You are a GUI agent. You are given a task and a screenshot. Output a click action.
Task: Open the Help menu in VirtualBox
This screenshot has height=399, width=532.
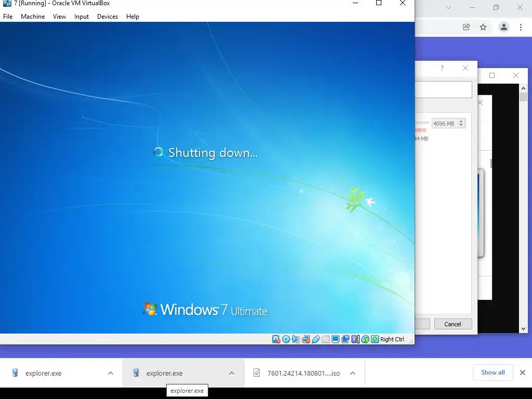pos(132,16)
